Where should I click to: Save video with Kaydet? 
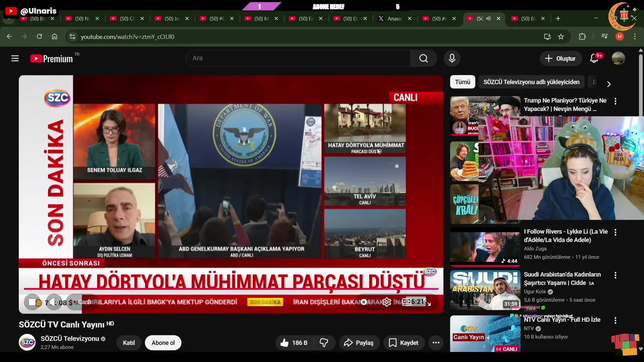[404, 343]
